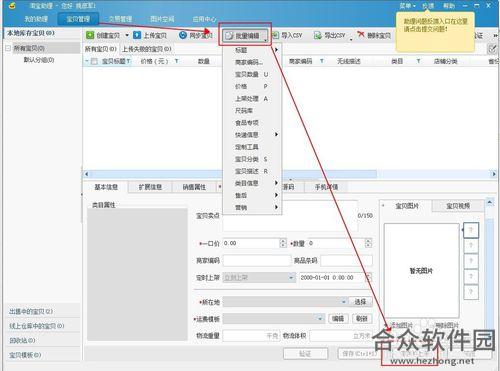Image resolution: width=500 pixels, height=371 pixels.
Task: Choose 食品专项 from the batch edit menu
Action: click(252, 123)
